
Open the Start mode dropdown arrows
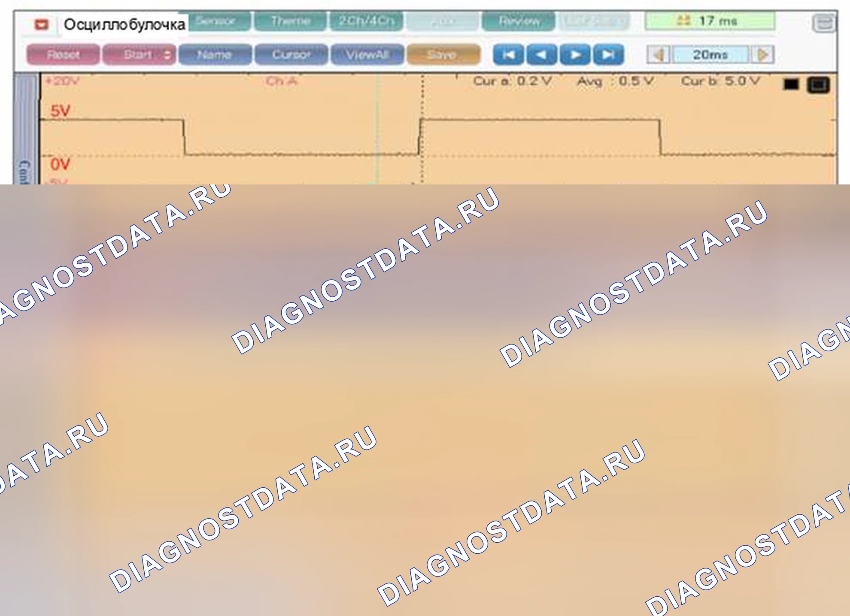[x=167, y=55]
